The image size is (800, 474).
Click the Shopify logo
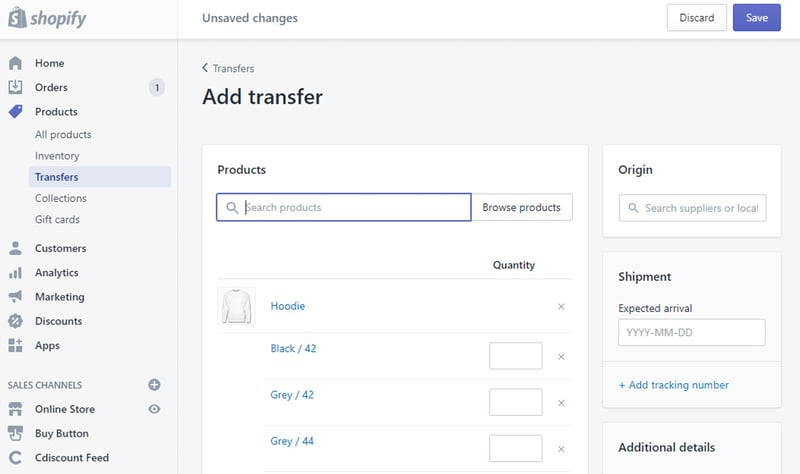(x=47, y=18)
